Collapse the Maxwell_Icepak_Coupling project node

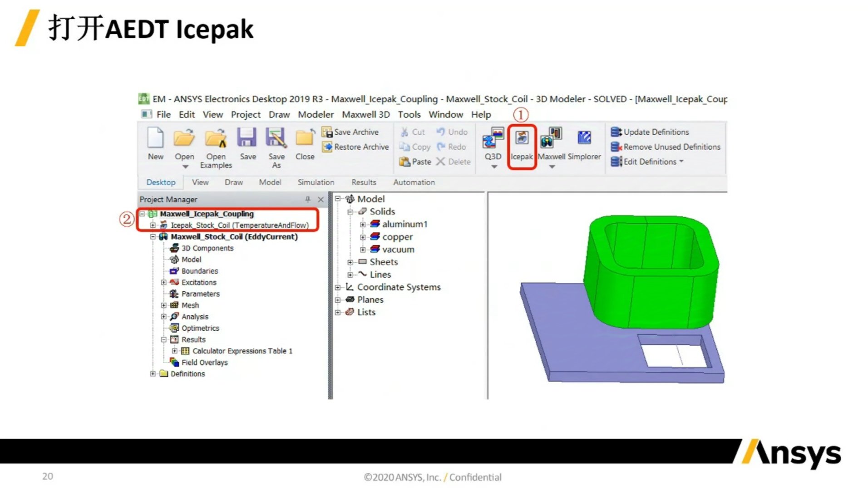coord(142,214)
